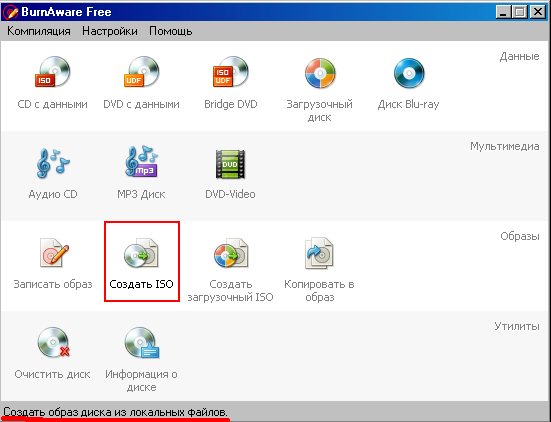Maximize the BurnAware Free window
This screenshot has height=422, width=551.
click(x=520, y=12)
